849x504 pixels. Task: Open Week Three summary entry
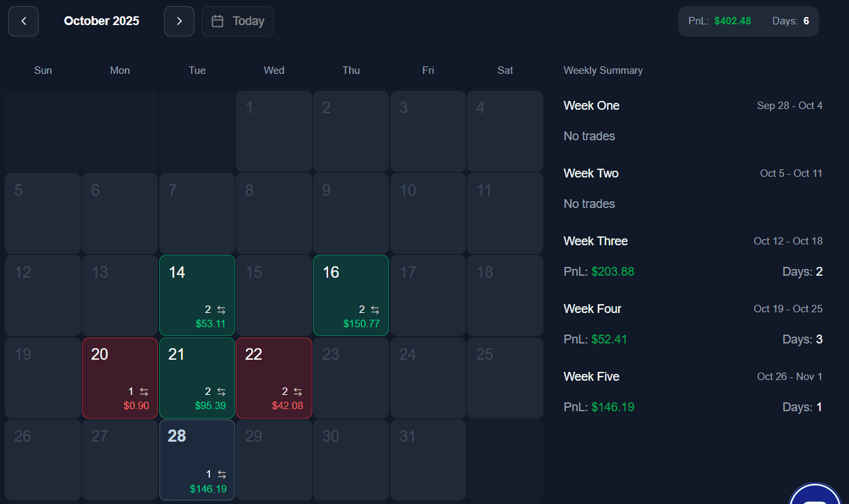pyautogui.click(x=596, y=241)
